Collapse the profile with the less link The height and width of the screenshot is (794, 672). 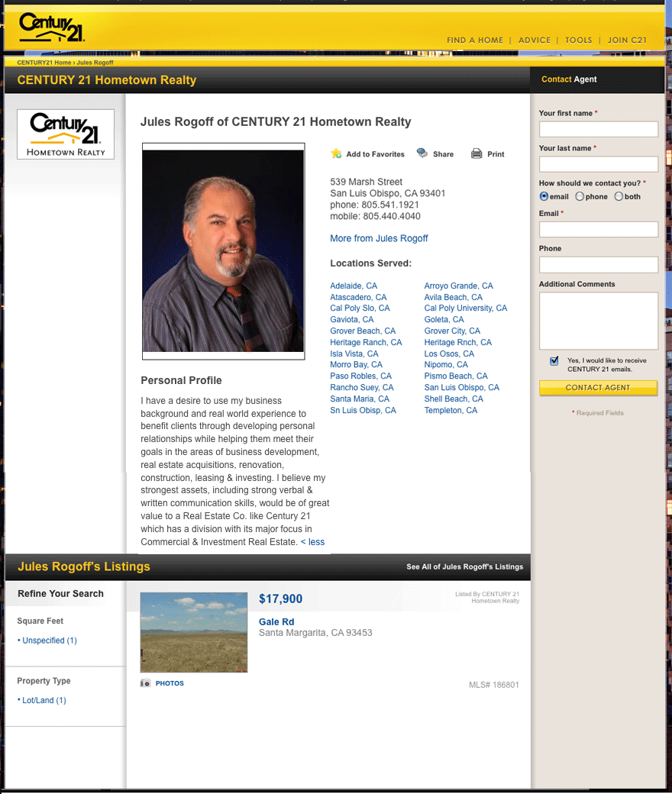pos(312,542)
